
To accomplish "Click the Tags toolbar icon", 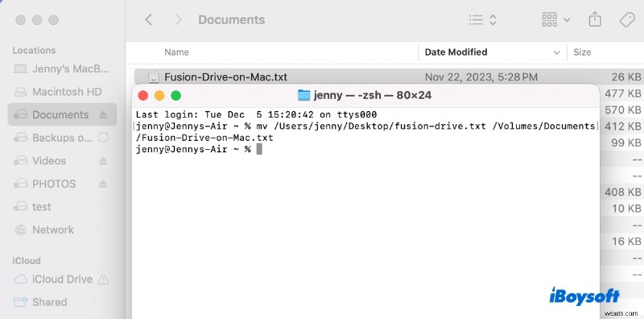I will (x=627, y=19).
